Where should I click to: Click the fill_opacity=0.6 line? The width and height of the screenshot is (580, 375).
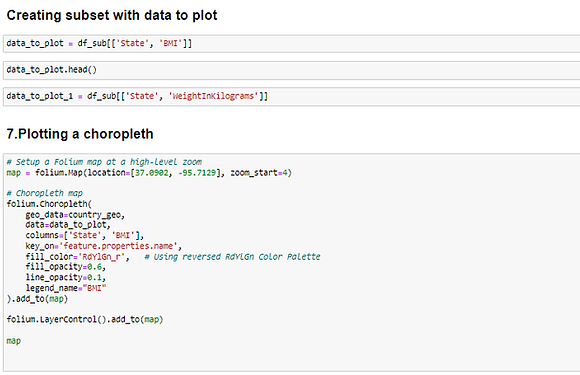pos(65,267)
